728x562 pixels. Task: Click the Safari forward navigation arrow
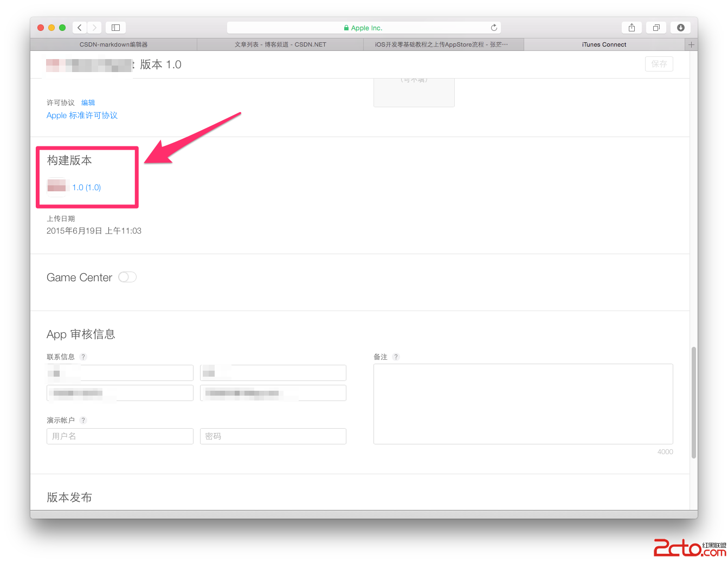pyautogui.click(x=94, y=28)
